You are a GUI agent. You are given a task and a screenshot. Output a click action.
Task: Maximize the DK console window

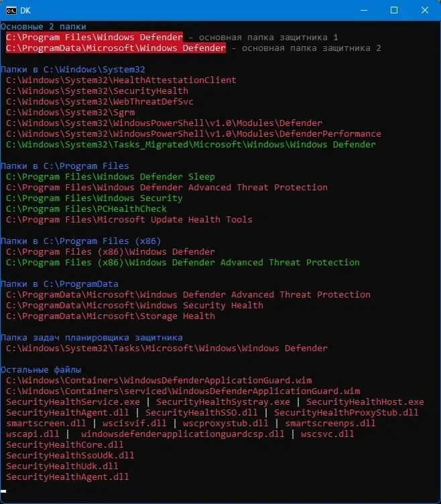pyautogui.click(x=394, y=10)
